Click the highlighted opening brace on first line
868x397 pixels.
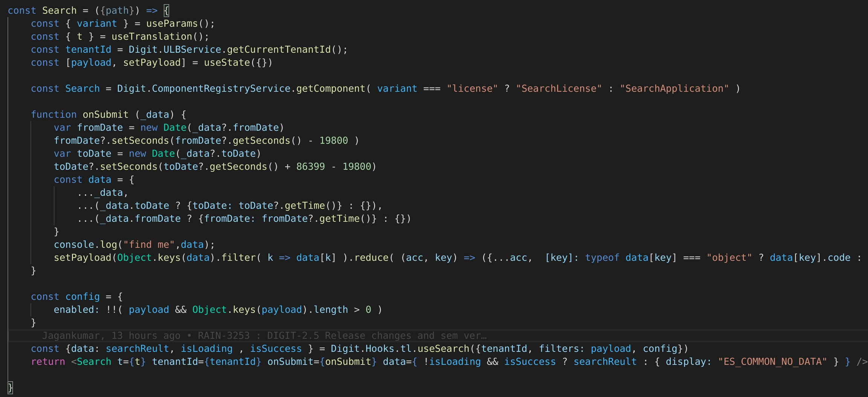click(167, 11)
